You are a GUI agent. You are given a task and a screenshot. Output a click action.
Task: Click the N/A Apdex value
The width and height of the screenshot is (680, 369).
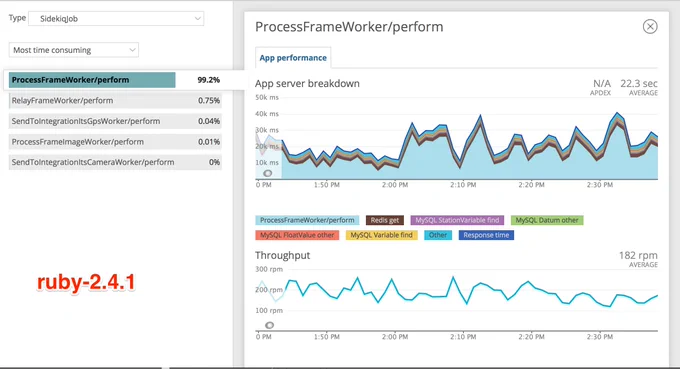[x=602, y=83]
